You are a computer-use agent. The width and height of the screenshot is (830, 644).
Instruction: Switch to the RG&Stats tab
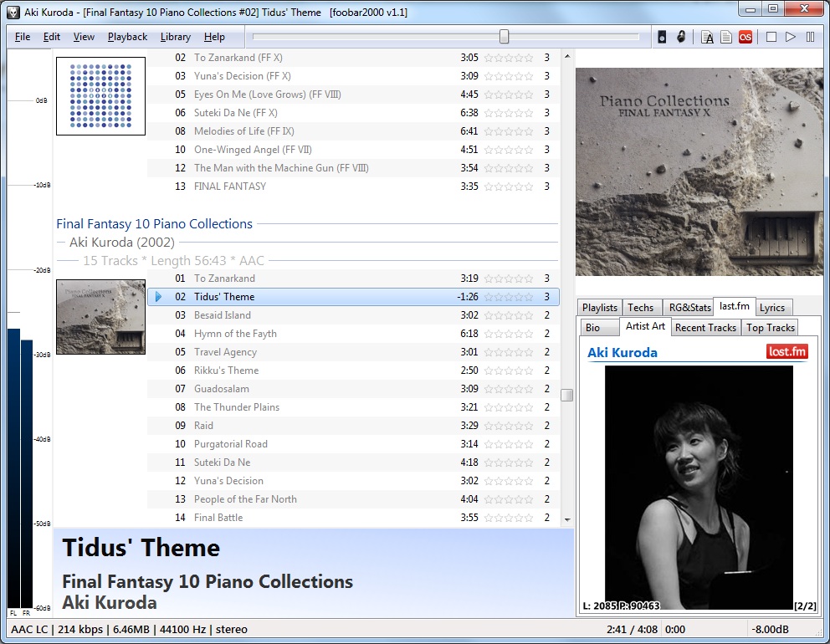pos(689,308)
